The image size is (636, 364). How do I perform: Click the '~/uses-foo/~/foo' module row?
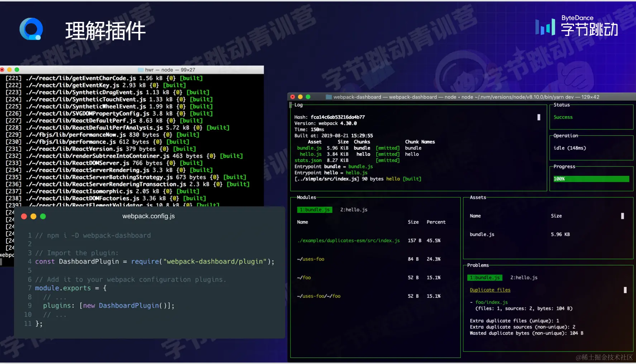(369, 296)
